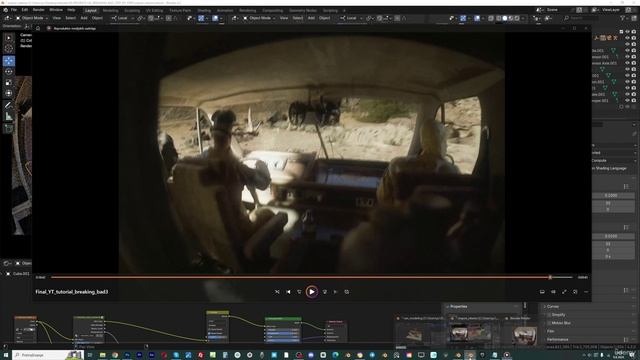640x360 pixels.
Task: Toggle X-ray mode in the right viewport header
Action: (x=491, y=18)
